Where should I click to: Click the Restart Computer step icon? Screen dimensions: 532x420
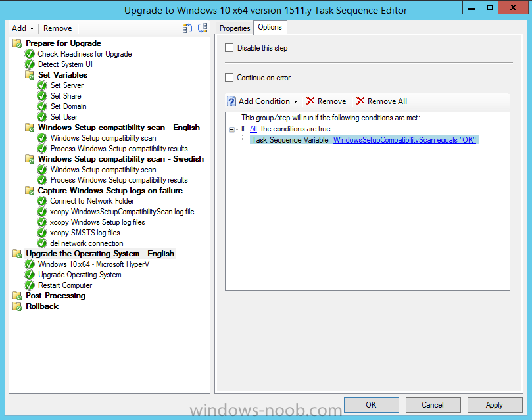click(30, 285)
